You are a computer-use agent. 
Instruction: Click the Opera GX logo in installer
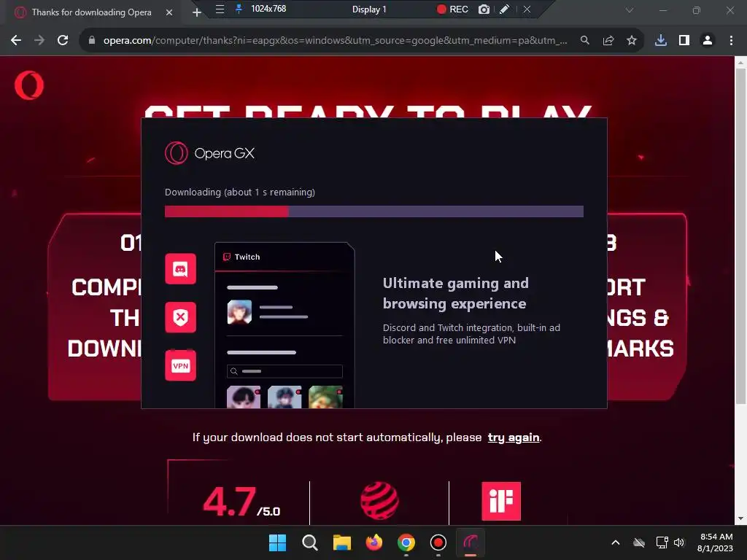[209, 153]
